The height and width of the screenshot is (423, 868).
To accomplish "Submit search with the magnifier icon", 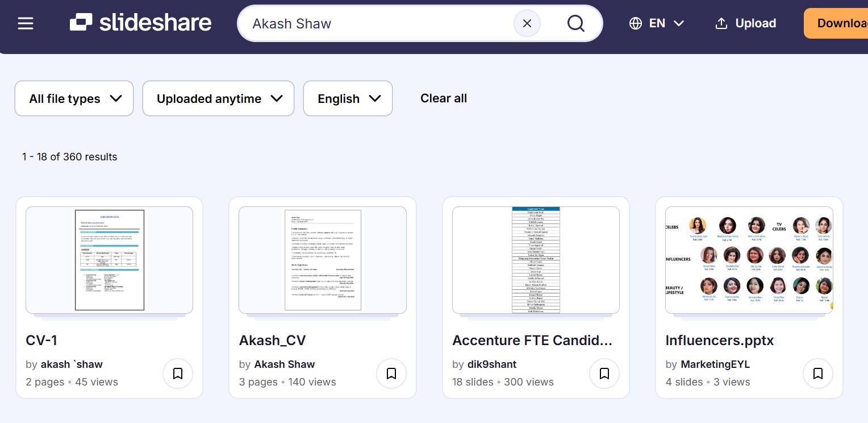I will 575,23.
